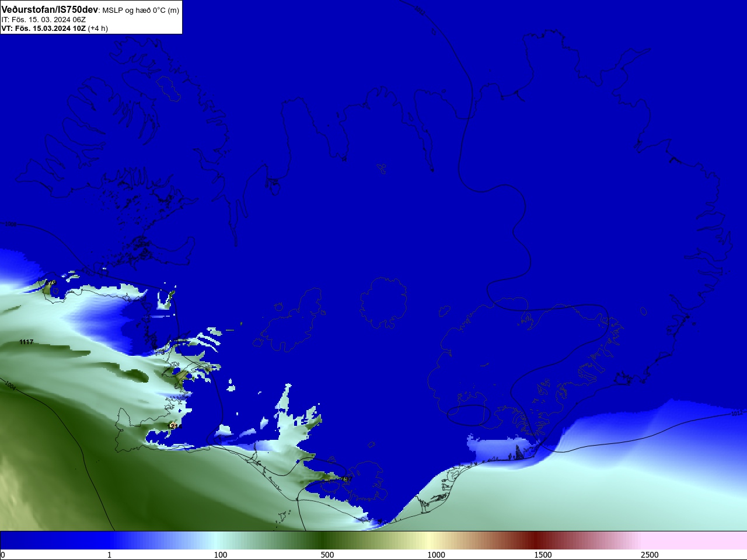
Task: Click the '1117' height value on the map
Action: (26, 342)
